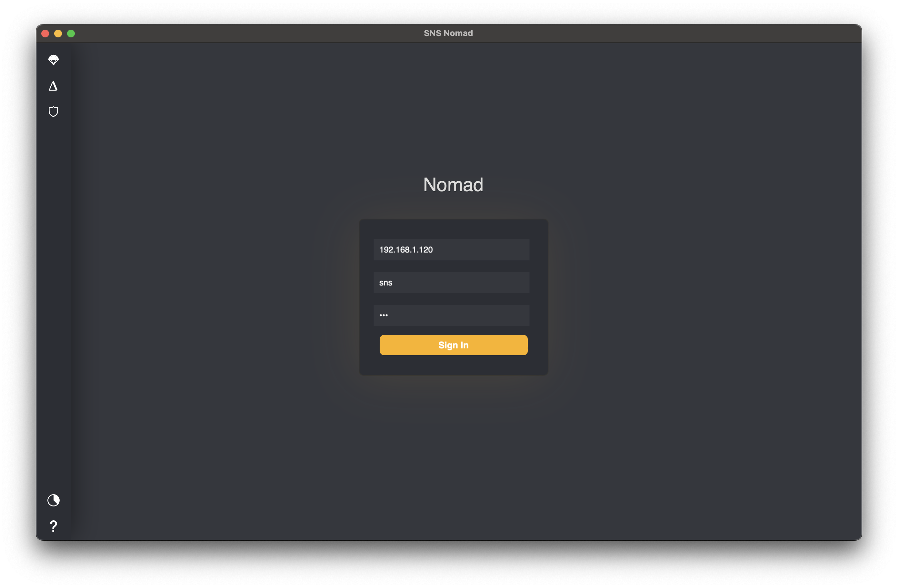Maximize the SNS Nomad window
Screen dimensions: 898x588
(x=71, y=34)
